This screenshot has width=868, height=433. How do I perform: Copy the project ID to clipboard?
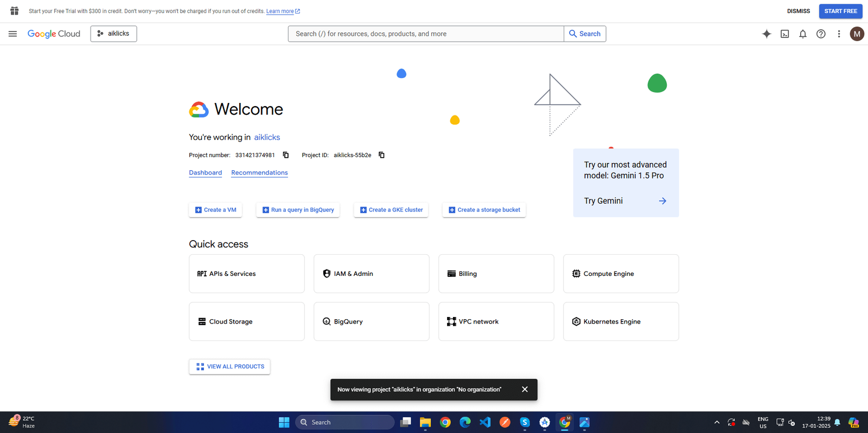click(x=381, y=155)
